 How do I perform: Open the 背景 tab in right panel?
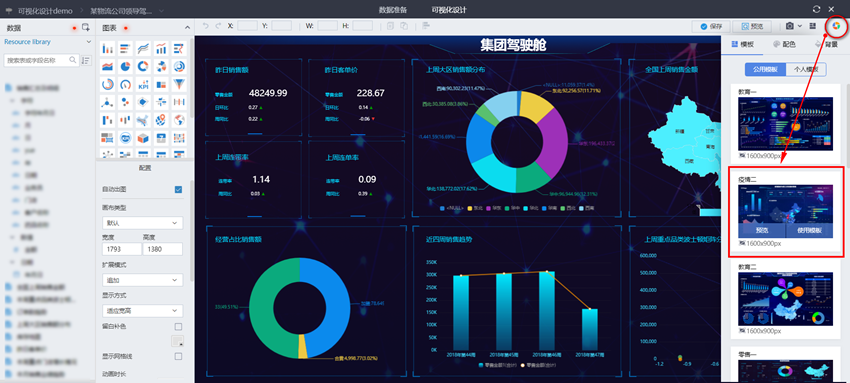(826, 44)
